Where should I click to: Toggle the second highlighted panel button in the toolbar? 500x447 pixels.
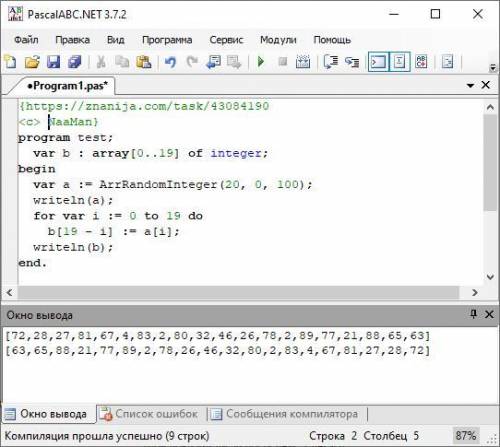point(399,62)
